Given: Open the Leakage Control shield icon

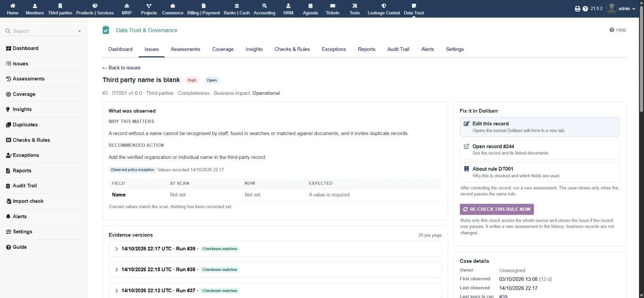Looking at the screenshot, I should coord(384,6).
